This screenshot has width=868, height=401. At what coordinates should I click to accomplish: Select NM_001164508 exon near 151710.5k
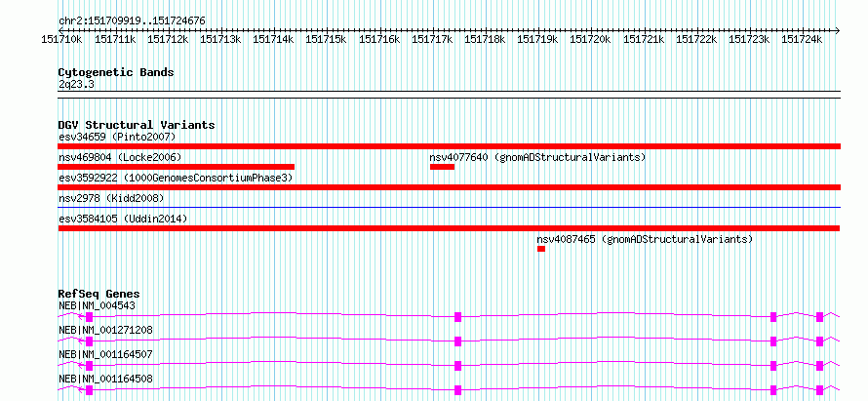click(89, 390)
